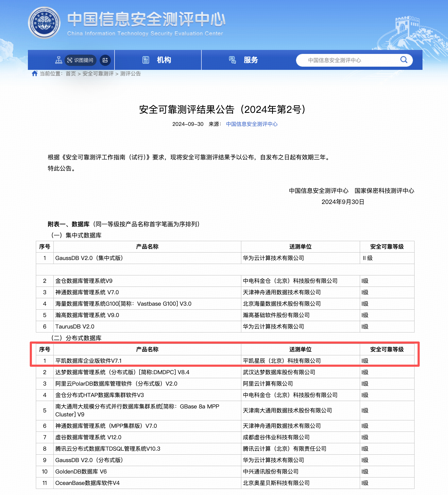448x495 pixels.
Task: Open the 机构 navigation menu
Action: pyautogui.click(x=164, y=60)
